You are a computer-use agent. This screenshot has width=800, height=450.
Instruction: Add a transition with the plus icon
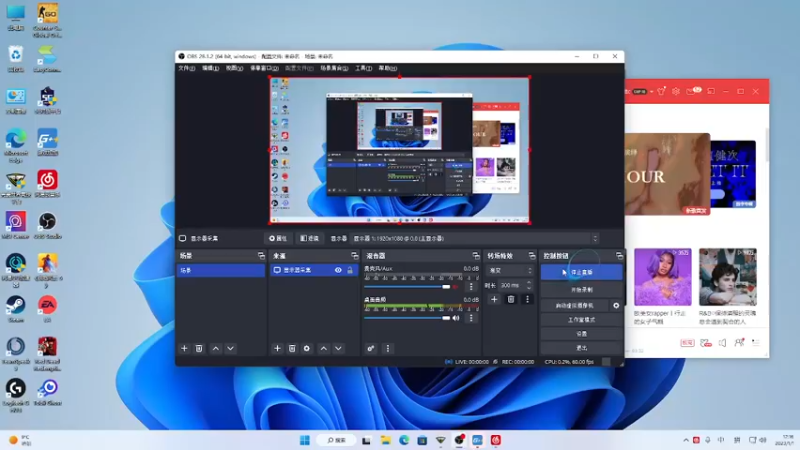pyautogui.click(x=494, y=299)
